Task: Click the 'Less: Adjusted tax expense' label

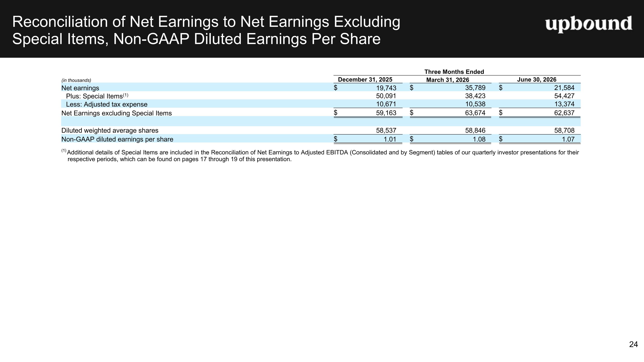Action: click(107, 104)
